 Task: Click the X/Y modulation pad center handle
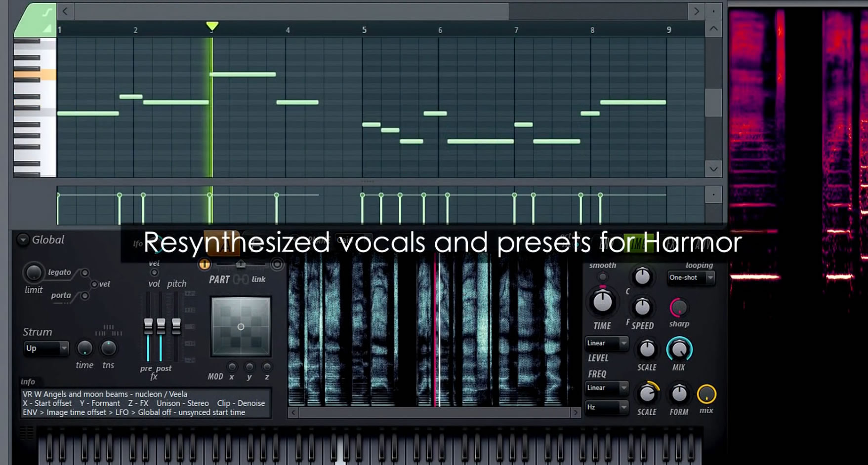(241, 327)
